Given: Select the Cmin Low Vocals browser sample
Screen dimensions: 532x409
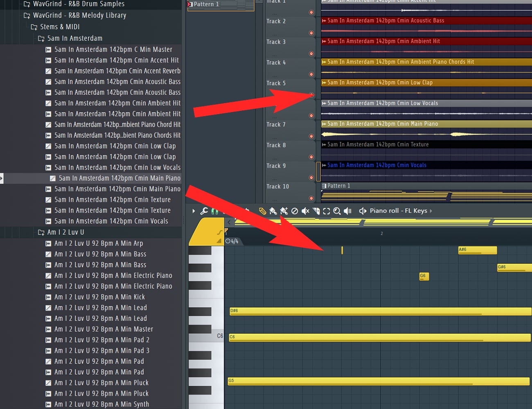Looking at the screenshot, I should pyautogui.click(x=117, y=168).
